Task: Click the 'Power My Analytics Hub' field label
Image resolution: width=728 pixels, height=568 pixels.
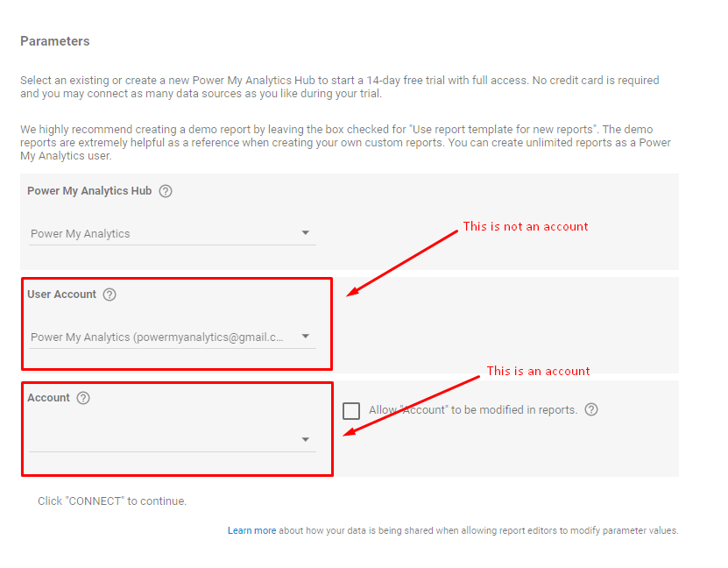Action: [x=89, y=191]
